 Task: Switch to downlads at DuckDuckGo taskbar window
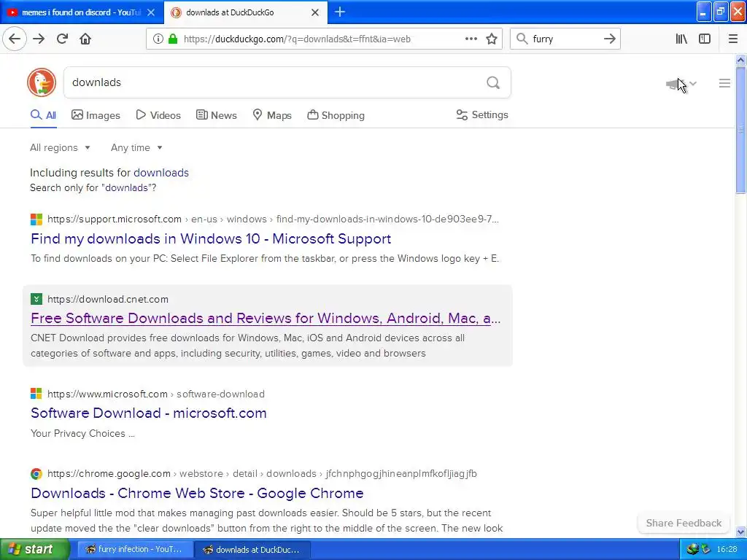[x=253, y=549]
